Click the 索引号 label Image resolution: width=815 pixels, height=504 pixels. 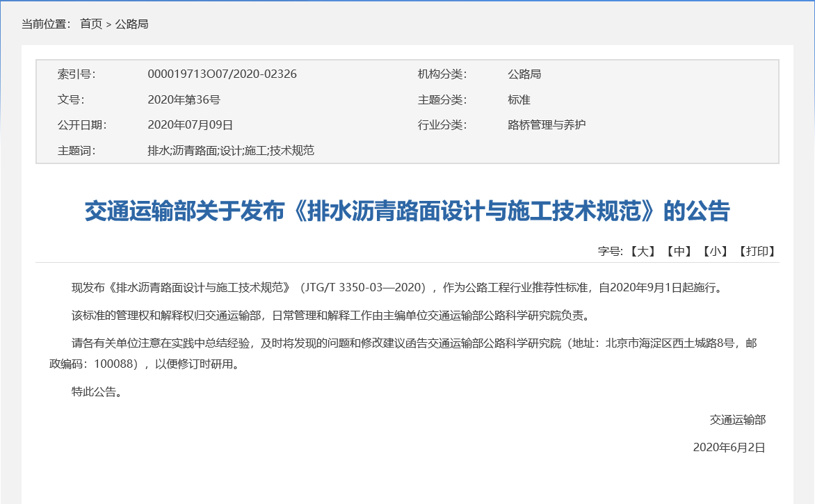76,74
